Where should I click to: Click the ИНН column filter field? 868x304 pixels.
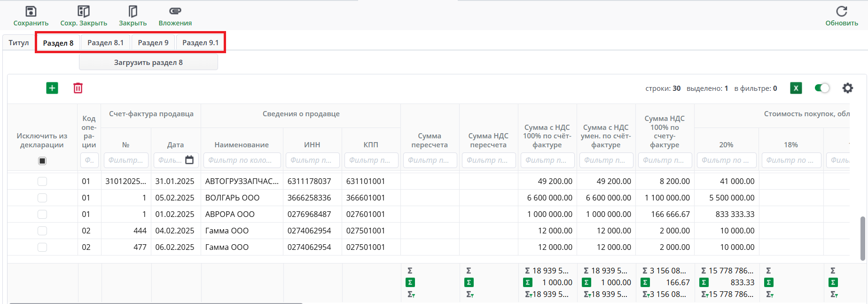(312, 160)
